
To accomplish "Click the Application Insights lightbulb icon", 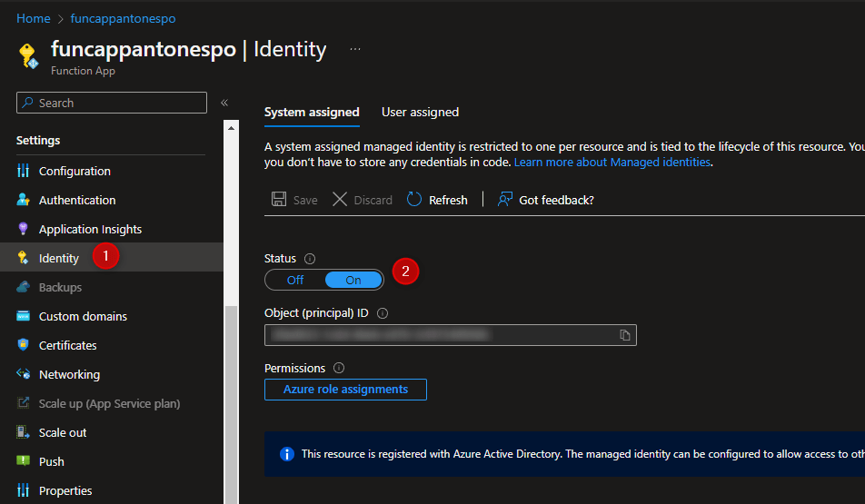I will pos(24,229).
